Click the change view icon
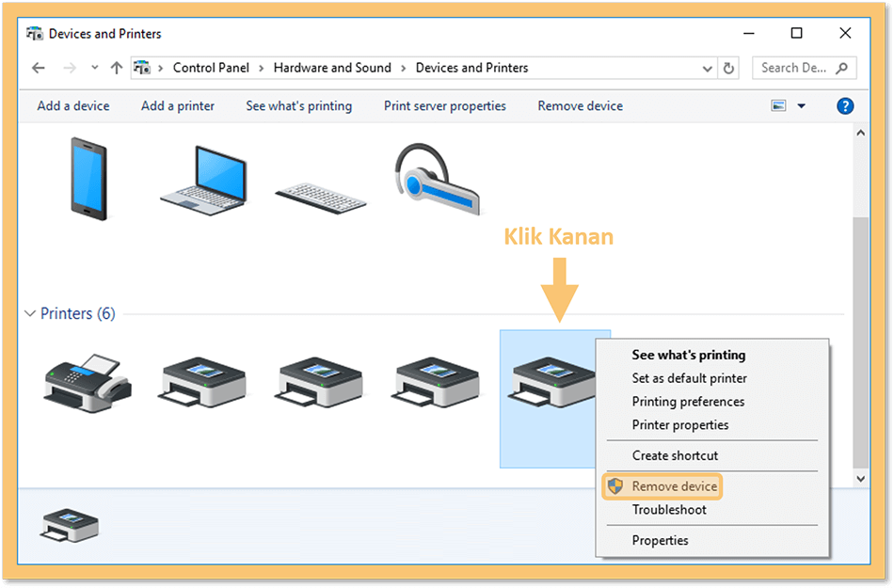Viewport: 894px width, 588px height. tap(778, 106)
